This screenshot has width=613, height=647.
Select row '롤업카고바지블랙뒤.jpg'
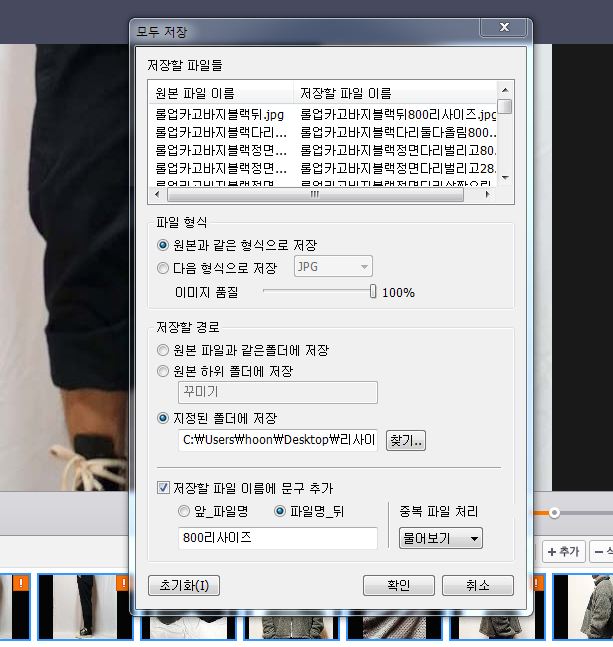click(x=219, y=114)
